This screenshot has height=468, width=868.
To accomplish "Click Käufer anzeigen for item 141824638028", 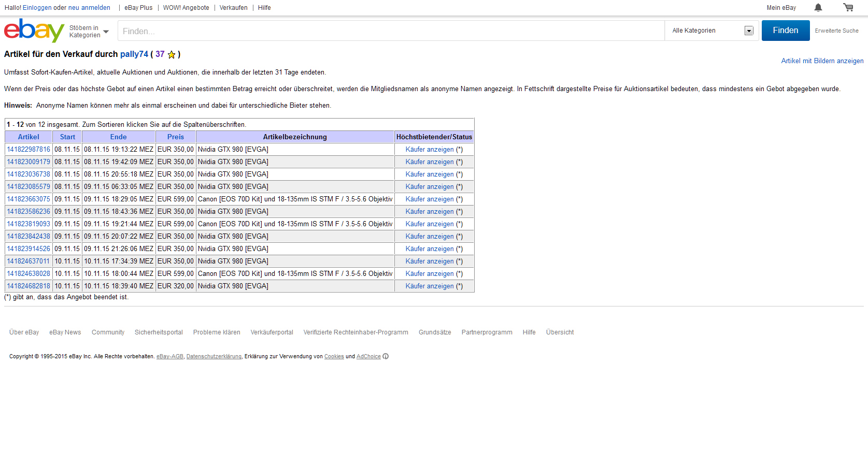I will (x=430, y=274).
